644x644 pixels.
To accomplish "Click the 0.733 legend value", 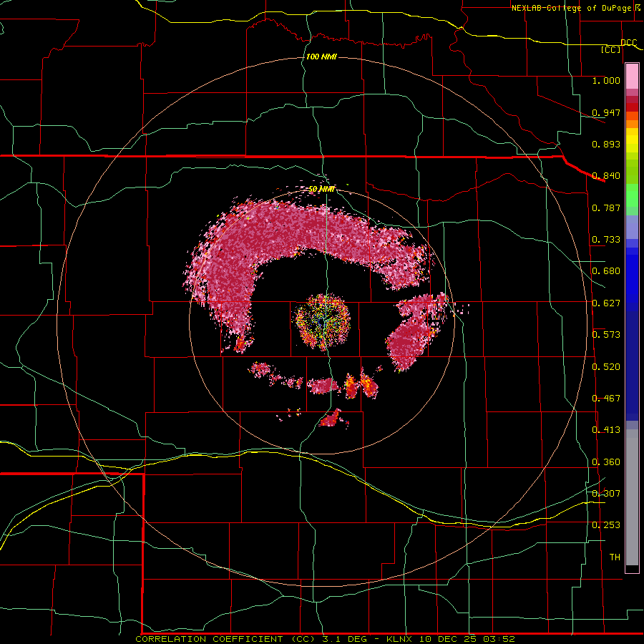I will [606, 240].
